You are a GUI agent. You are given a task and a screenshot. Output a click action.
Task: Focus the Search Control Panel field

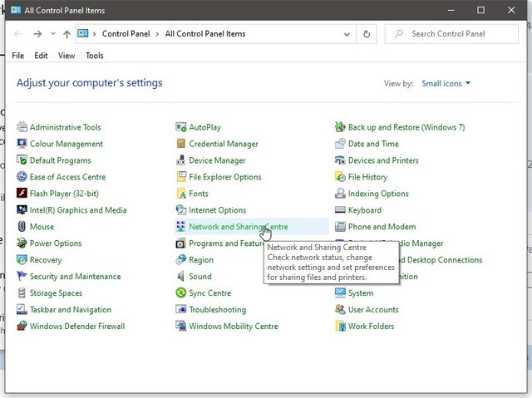(451, 34)
